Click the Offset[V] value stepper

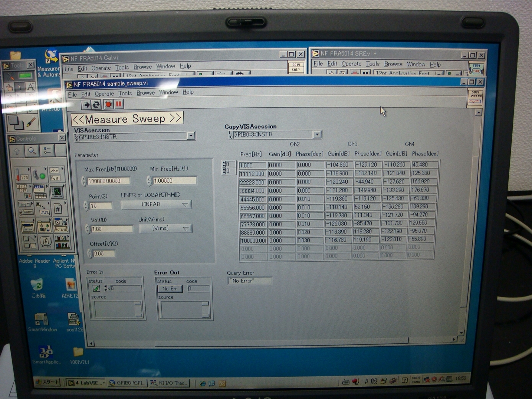point(90,254)
